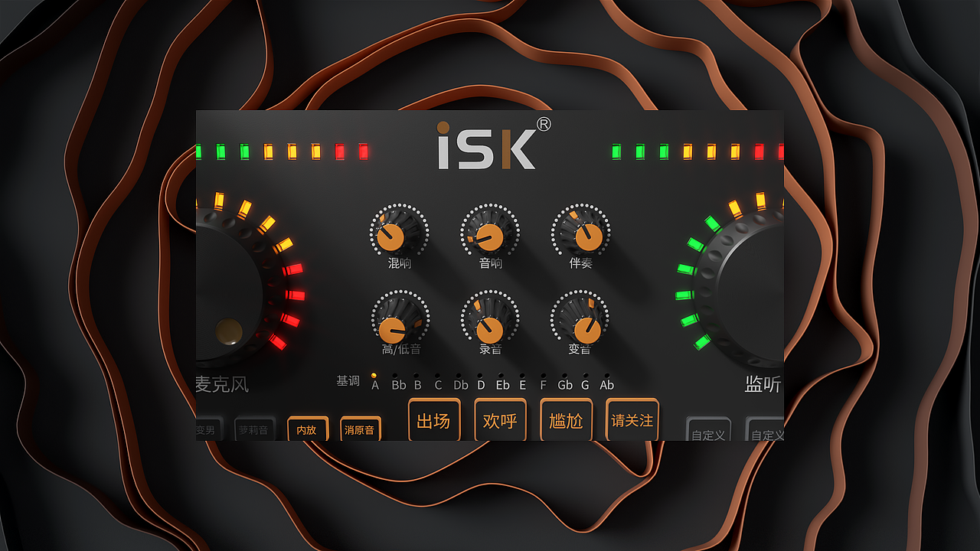The height and width of the screenshot is (551, 980).
Task: Toggle the 内放 loopback switch
Action: [306, 429]
